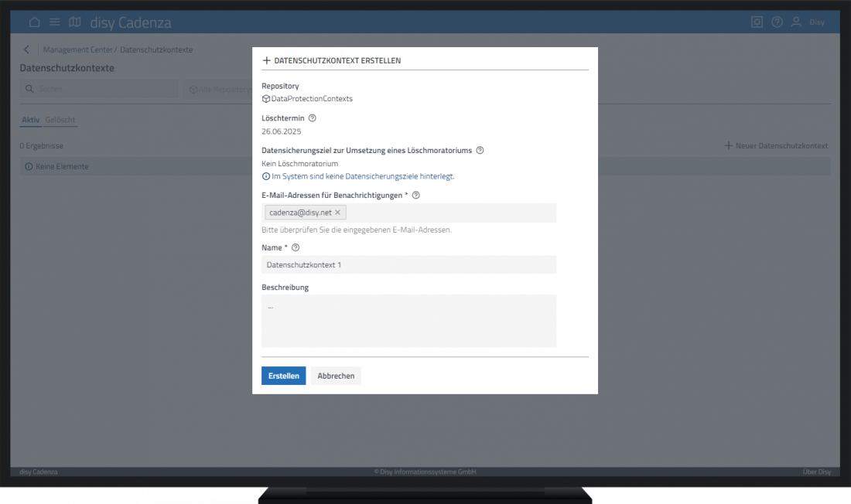Open help via the question mark icon
851x504 pixels.
[x=777, y=22]
